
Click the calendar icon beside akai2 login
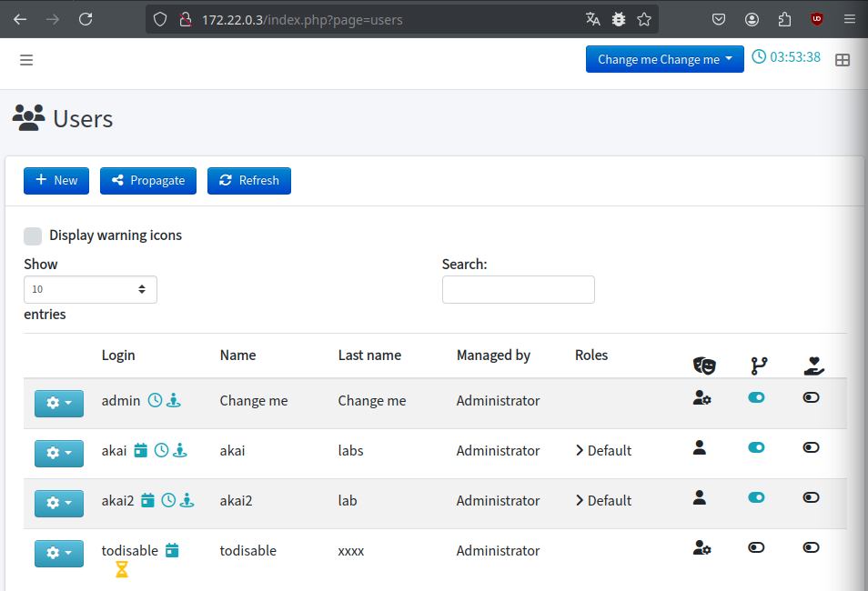tap(147, 500)
